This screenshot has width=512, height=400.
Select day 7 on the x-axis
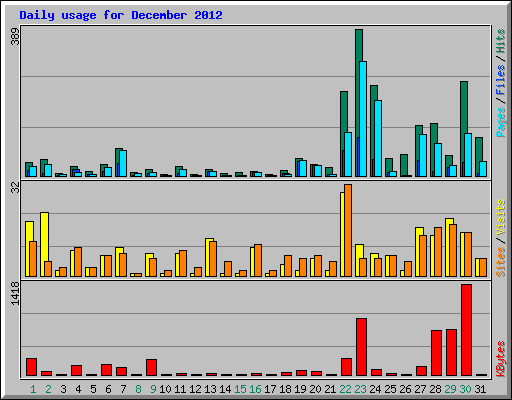[x=123, y=389]
